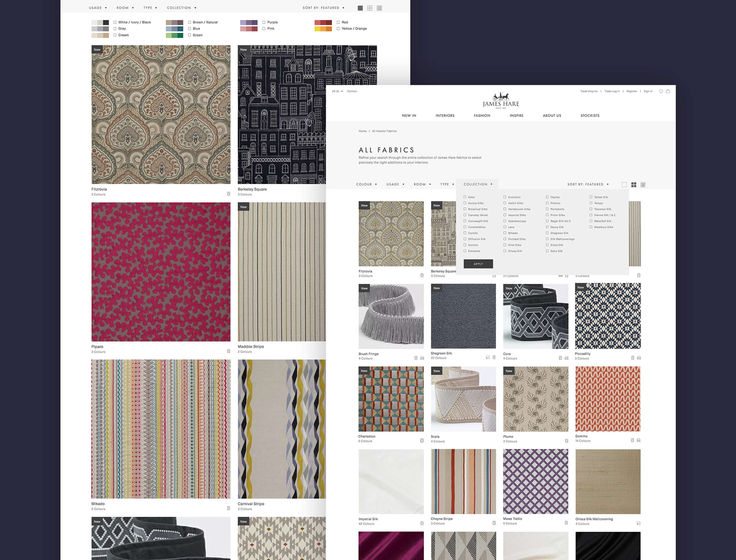Screen dimensions: 736x560
Task: Open the Piparo pink fabric image in the back window
Action: [161, 272]
